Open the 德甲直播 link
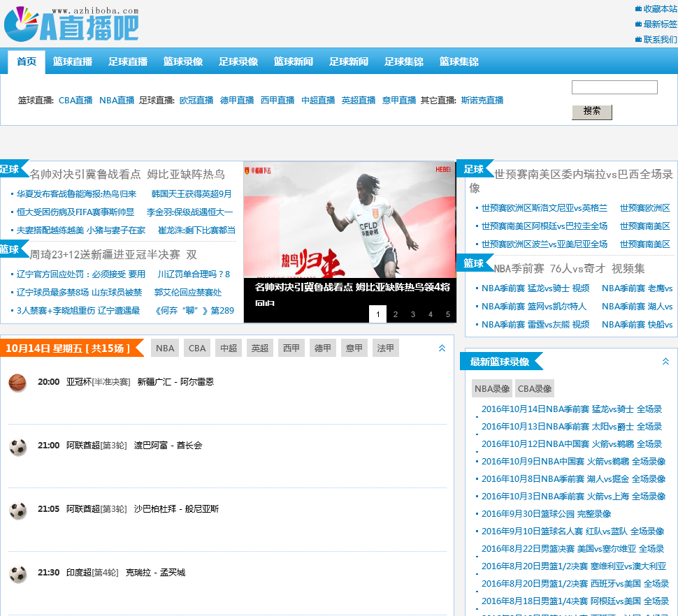 (x=237, y=100)
